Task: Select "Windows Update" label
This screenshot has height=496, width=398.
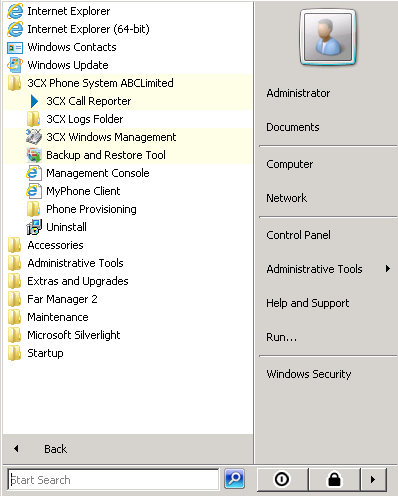Action: pyautogui.click(x=68, y=65)
